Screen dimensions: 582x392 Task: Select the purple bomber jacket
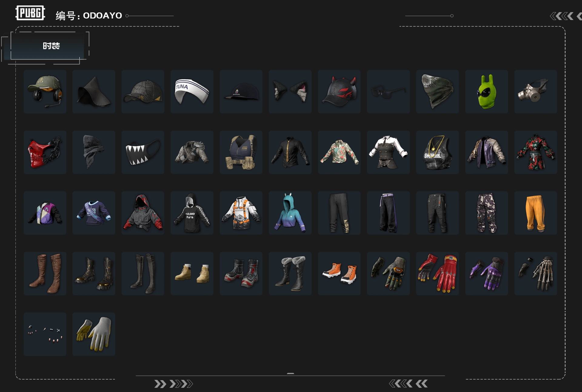click(x=487, y=152)
